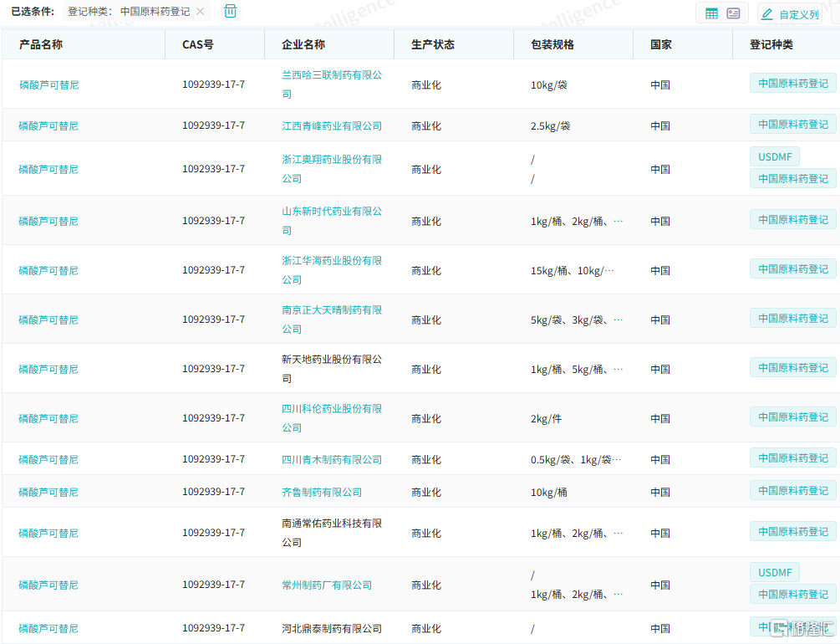Select CAS number in 兰西哈三联 row
The width and height of the screenshot is (840, 644).
(x=214, y=84)
